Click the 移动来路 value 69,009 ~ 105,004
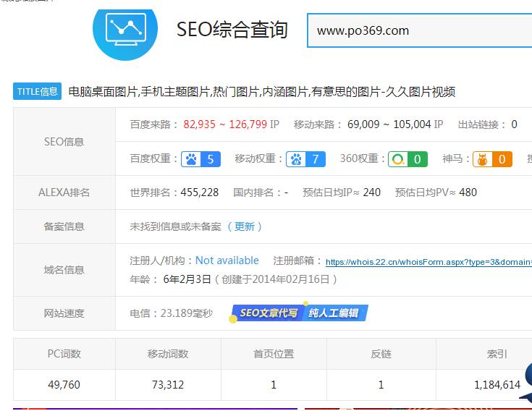The image size is (532, 411). pos(389,124)
